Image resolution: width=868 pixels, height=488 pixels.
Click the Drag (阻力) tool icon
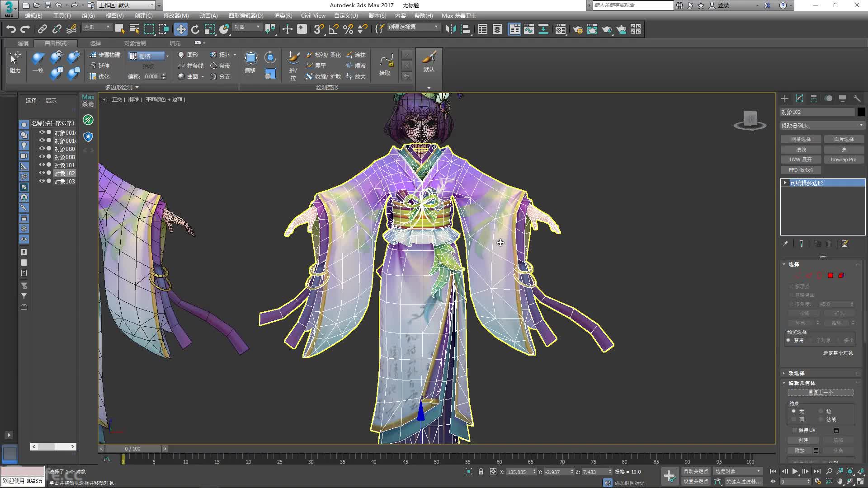(15, 62)
